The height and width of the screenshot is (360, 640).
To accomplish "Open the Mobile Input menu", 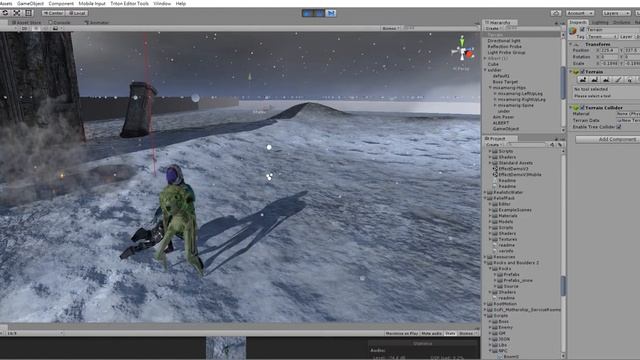I will click(x=92, y=3).
